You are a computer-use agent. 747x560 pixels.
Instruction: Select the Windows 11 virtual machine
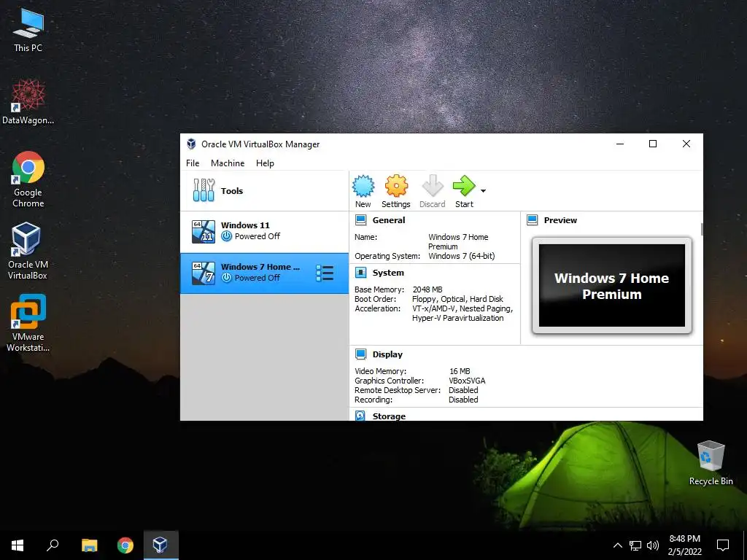click(264, 231)
